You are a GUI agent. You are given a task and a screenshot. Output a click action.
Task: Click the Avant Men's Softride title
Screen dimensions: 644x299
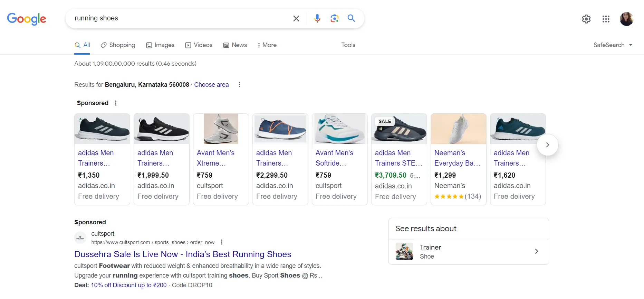[x=334, y=158]
